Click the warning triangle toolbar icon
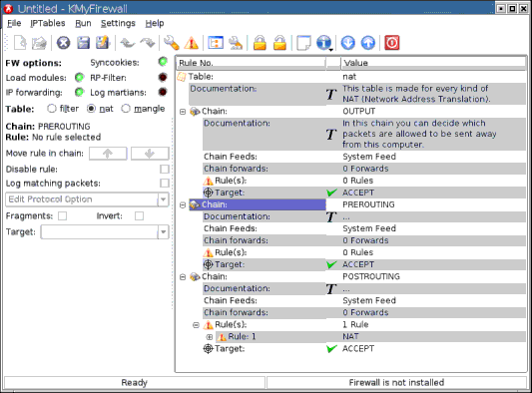The height and width of the screenshot is (393, 532). [x=192, y=43]
